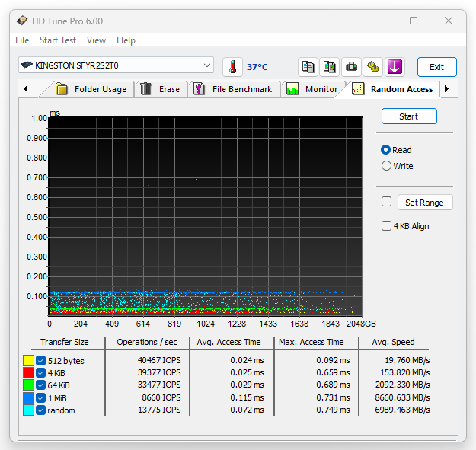Click the camera save screenshot icon
The width and height of the screenshot is (476, 450).
pyautogui.click(x=351, y=67)
